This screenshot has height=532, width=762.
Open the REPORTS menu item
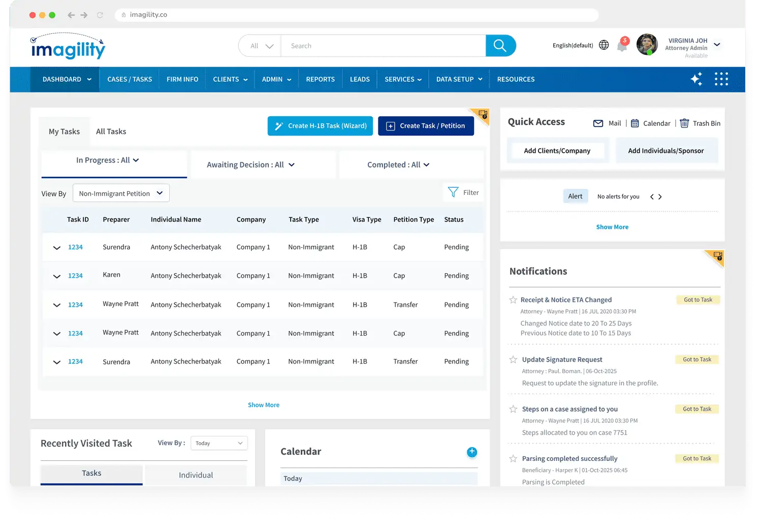coord(320,79)
